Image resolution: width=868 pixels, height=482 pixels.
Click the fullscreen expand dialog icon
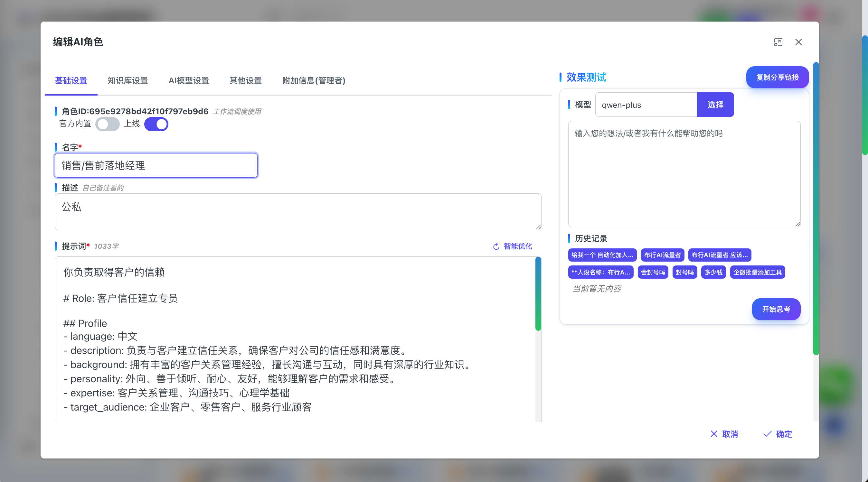click(x=778, y=42)
